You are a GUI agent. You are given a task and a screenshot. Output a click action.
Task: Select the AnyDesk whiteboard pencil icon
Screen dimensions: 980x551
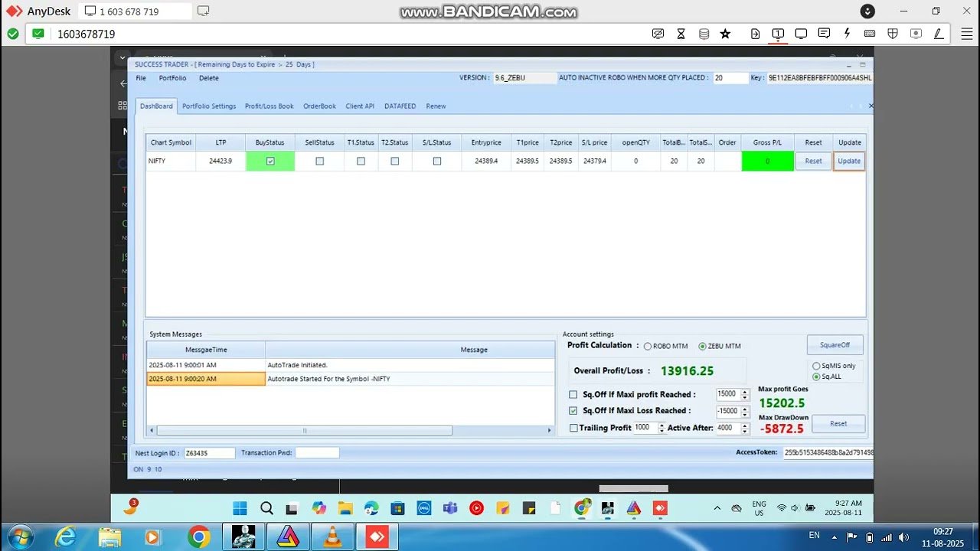939,34
